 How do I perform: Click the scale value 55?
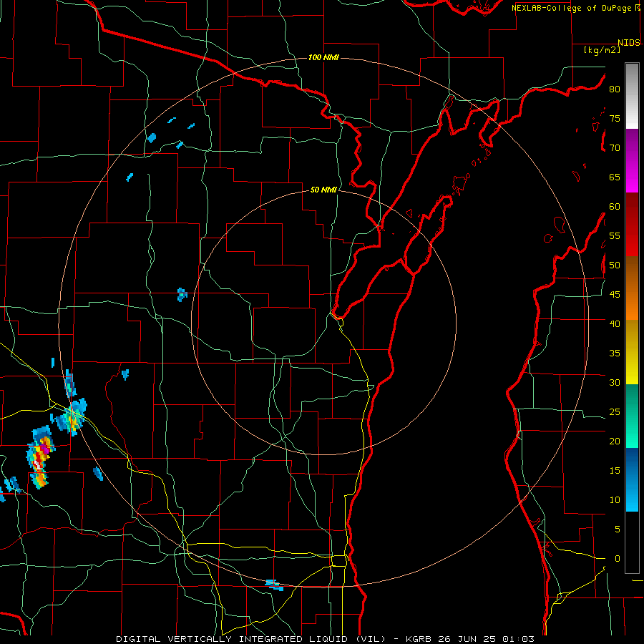click(615, 235)
